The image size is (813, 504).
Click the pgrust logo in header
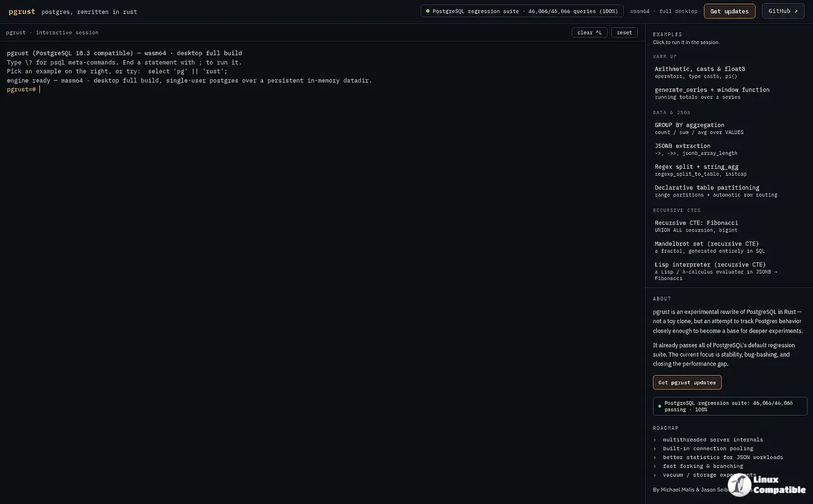(x=22, y=11)
